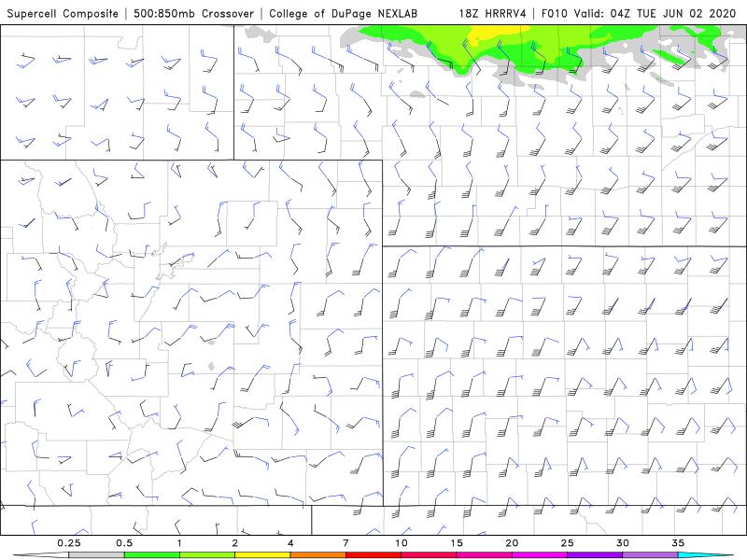747x560 pixels.
Task: Click the "18Z HRRRV4" model run text
Action: (x=492, y=13)
